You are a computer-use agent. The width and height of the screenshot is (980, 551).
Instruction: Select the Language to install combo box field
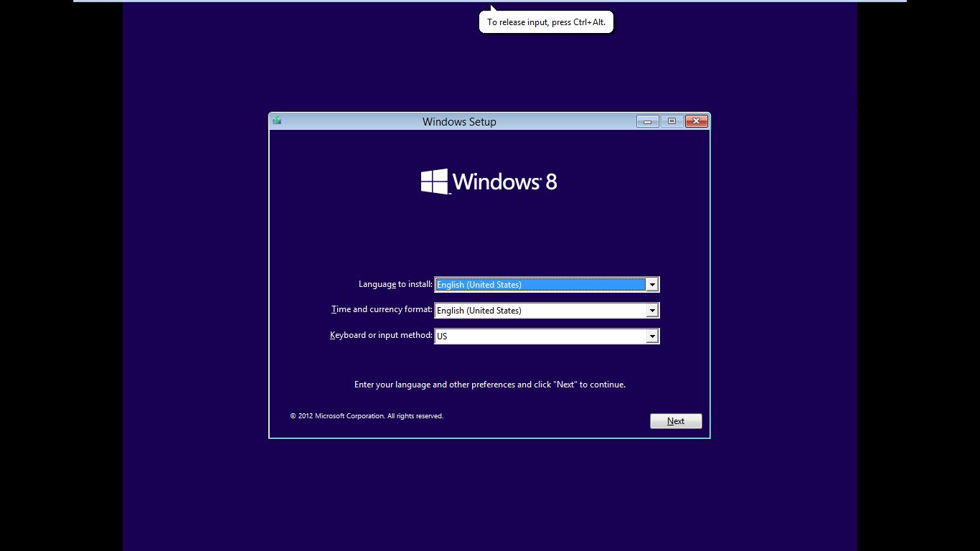click(x=547, y=285)
